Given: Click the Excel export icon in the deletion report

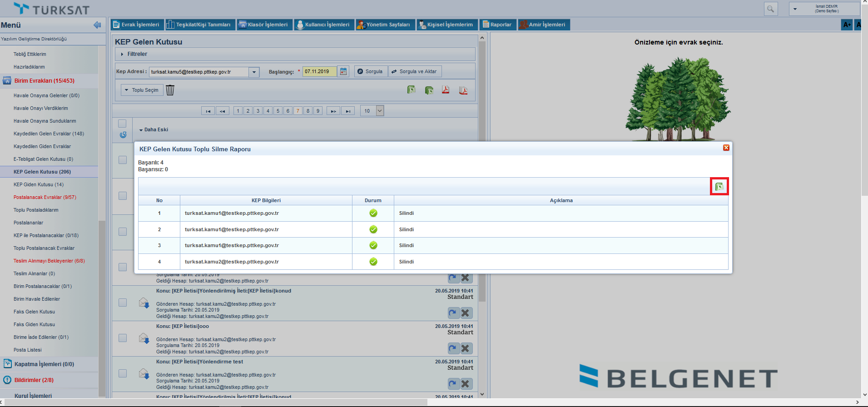Looking at the screenshot, I should 719,187.
